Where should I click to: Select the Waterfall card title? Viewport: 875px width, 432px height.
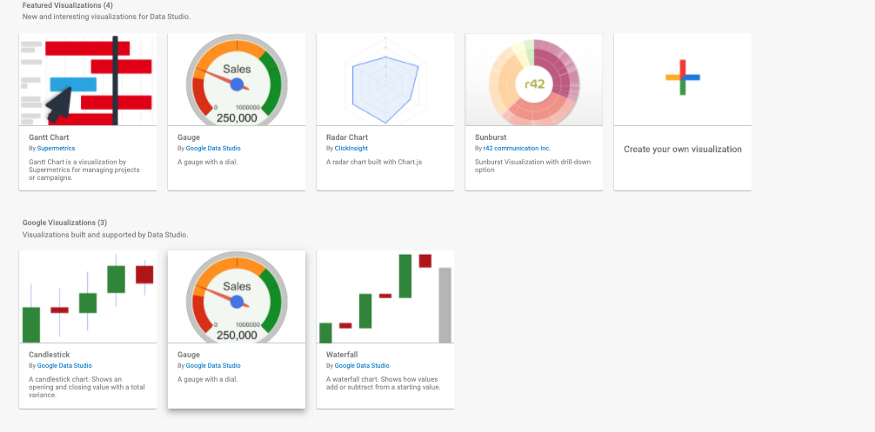pos(343,354)
